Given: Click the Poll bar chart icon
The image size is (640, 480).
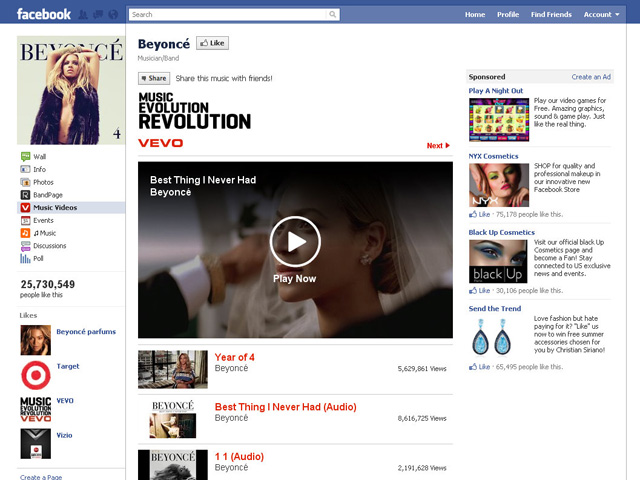Looking at the screenshot, I should (x=25, y=258).
